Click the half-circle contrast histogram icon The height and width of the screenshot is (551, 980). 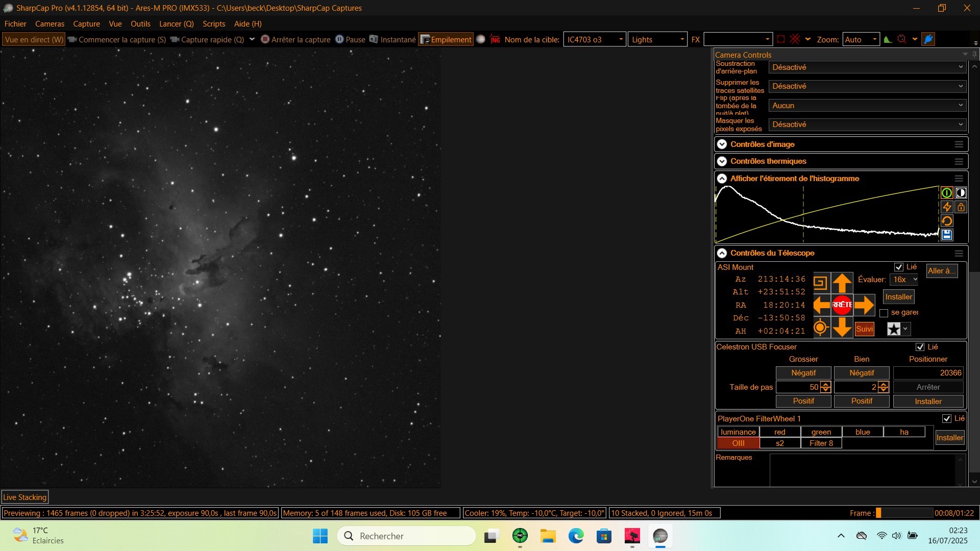tap(961, 193)
